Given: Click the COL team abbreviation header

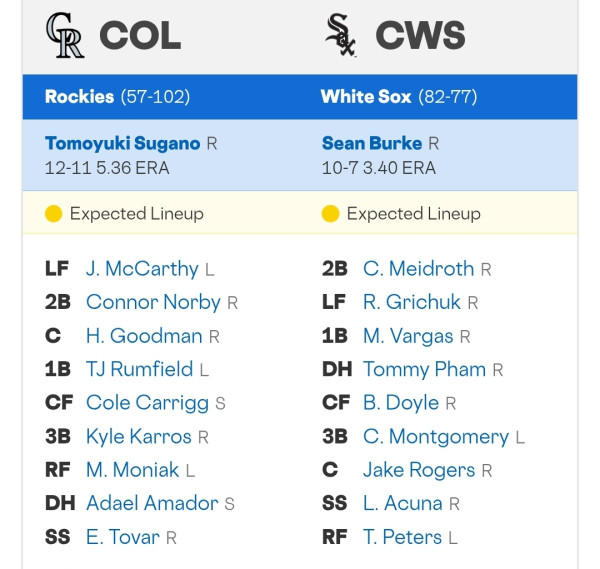Looking at the screenshot, I should 140,36.
